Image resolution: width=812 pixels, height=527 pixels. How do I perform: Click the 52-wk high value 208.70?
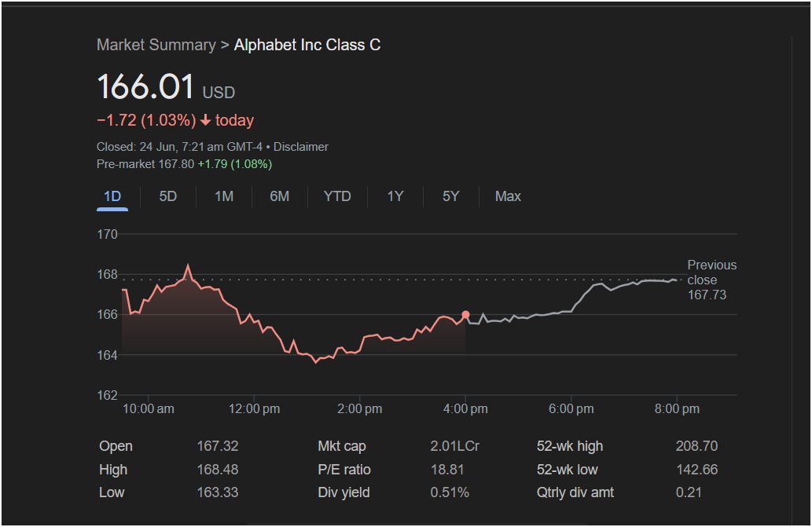[696, 446]
